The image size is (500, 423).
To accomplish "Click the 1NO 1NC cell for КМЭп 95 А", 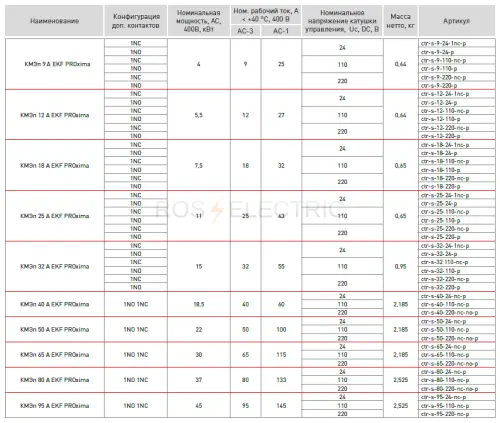I will pos(136,406).
